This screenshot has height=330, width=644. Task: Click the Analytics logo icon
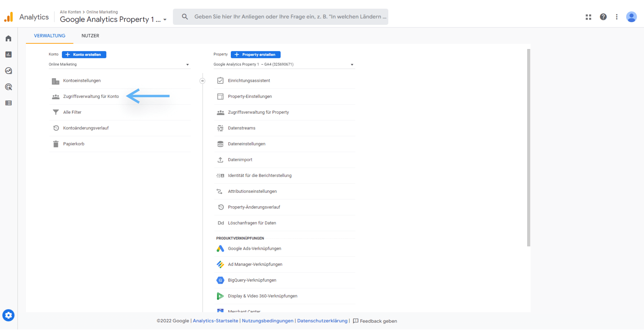[9, 17]
